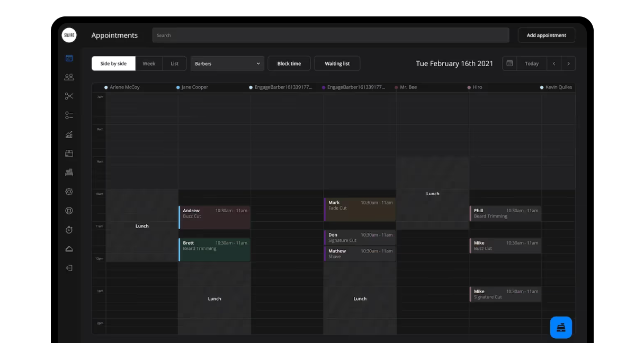Switch to the List view tab
Viewport: 644px width, 343px height.
point(174,64)
